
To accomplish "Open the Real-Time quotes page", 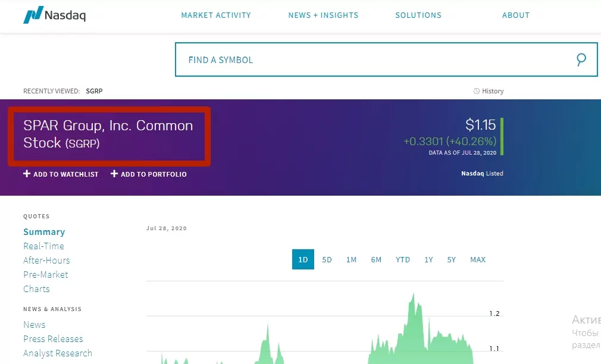I will [43, 246].
